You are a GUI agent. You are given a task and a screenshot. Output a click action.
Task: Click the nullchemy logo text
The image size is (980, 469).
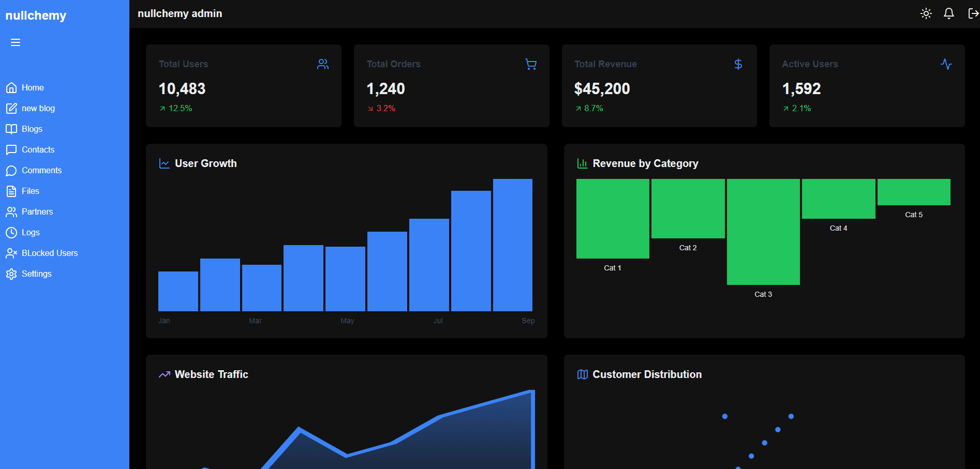[x=36, y=16]
